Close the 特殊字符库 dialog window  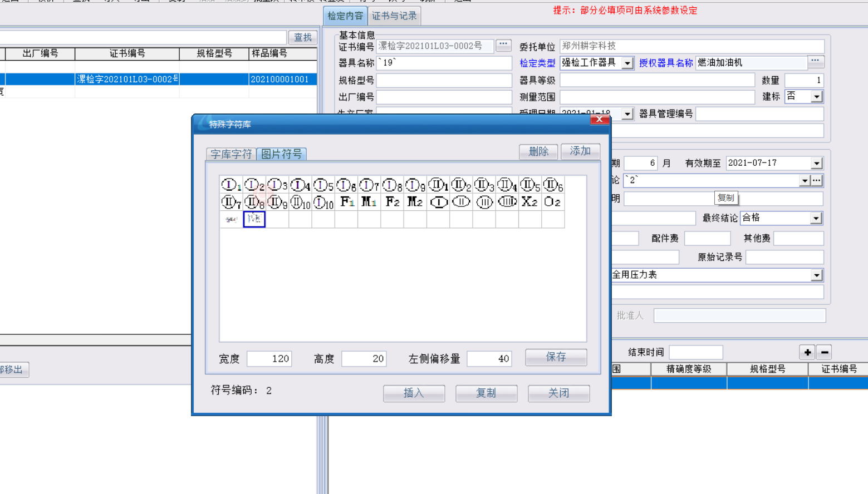(599, 119)
